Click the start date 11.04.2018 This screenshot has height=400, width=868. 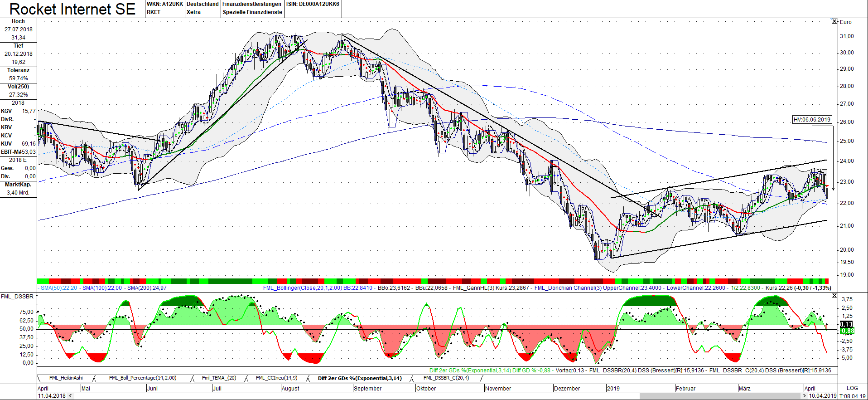[x=52, y=396]
